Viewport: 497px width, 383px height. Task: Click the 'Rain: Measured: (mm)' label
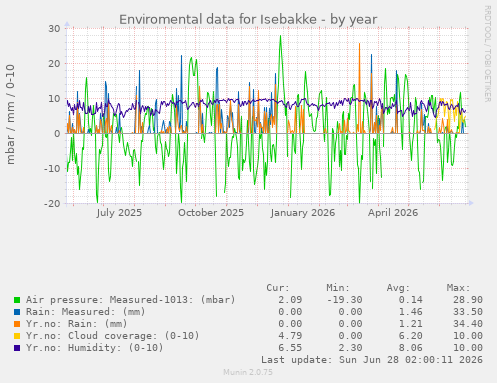[x=86, y=312]
